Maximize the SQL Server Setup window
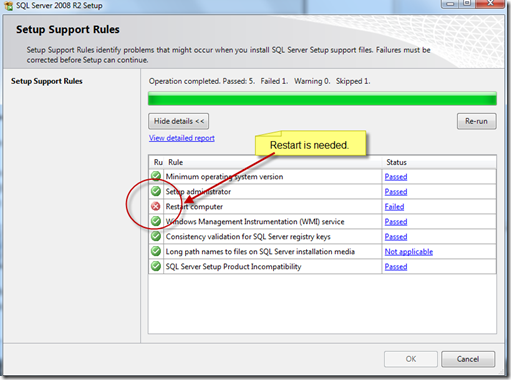 click(x=467, y=3)
